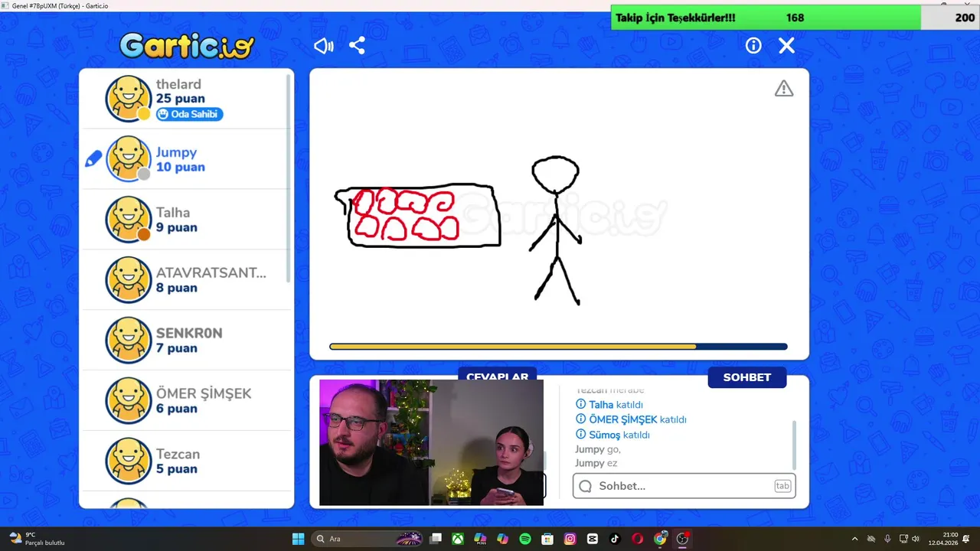This screenshot has height=551, width=980.
Task: Click 'Jumpy ez' chat message
Action: 596,463
